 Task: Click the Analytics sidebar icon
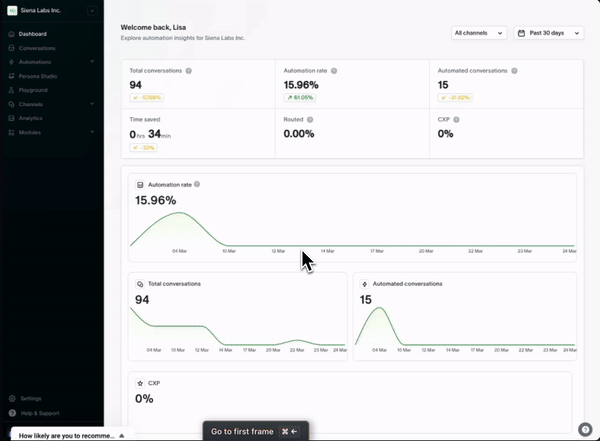click(11, 118)
